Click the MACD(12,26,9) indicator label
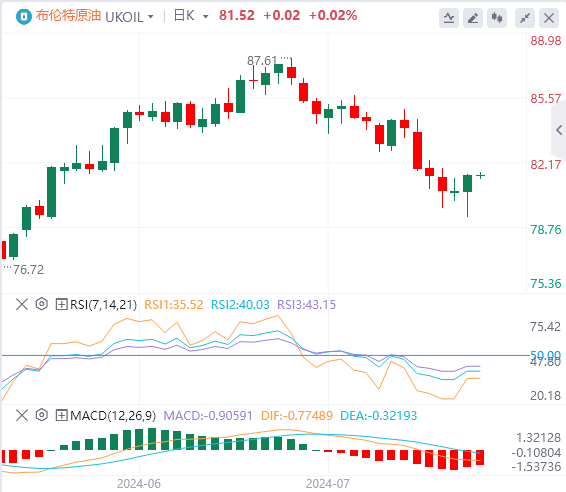The height and width of the screenshot is (492, 566). (x=113, y=416)
